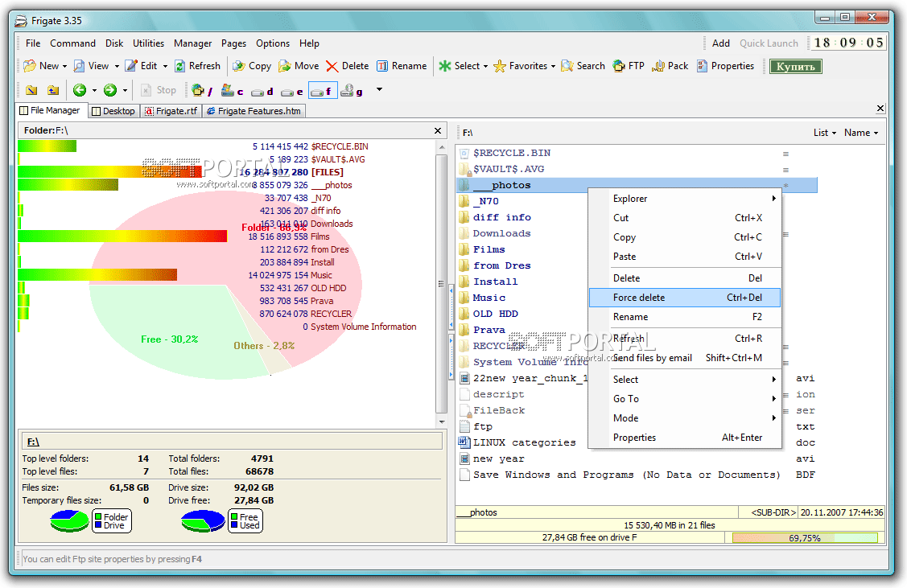The height and width of the screenshot is (588, 907).
Task: Open the FTP tool
Action: 619,66
